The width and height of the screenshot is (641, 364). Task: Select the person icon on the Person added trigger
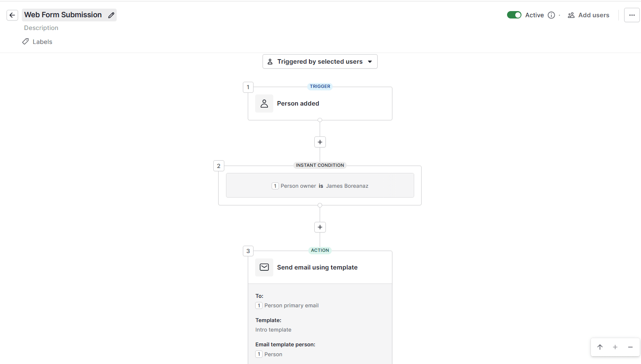264,103
